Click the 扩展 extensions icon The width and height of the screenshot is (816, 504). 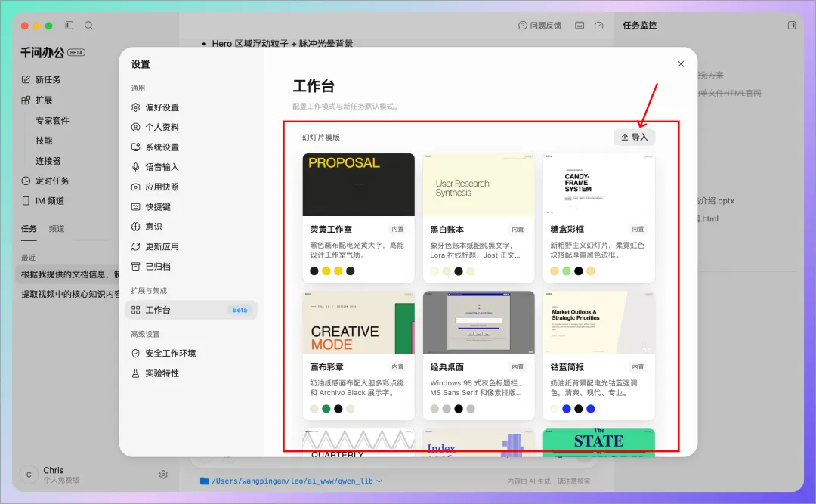pos(26,100)
